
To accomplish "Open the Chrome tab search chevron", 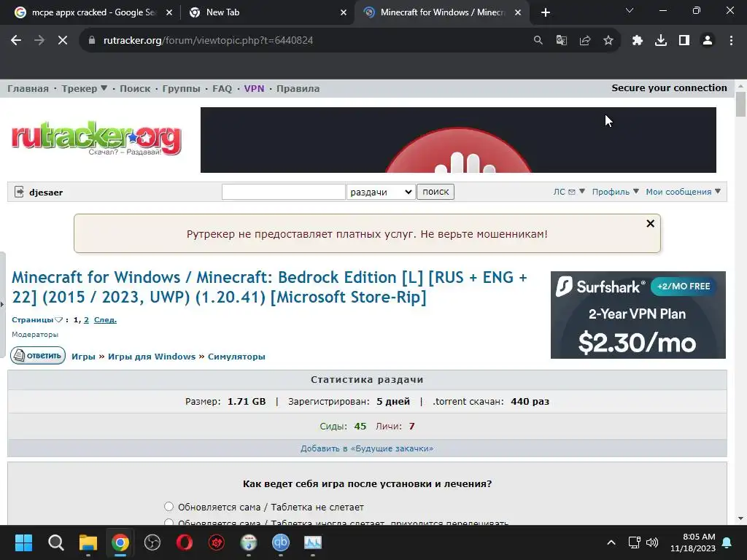I will (630, 10).
